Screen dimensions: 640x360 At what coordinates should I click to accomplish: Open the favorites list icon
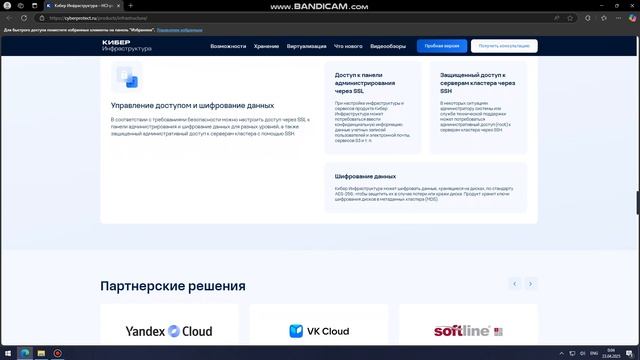click(x=604, y=18)
